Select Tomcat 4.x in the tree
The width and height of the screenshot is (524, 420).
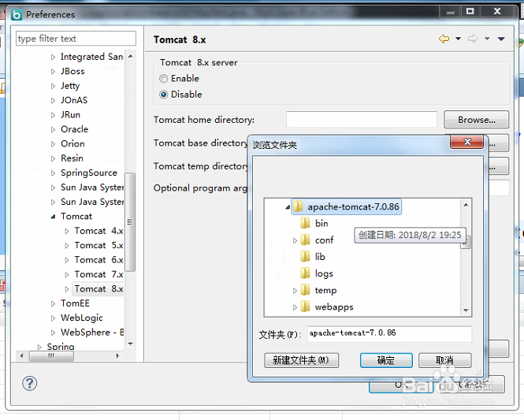(99, 231)
